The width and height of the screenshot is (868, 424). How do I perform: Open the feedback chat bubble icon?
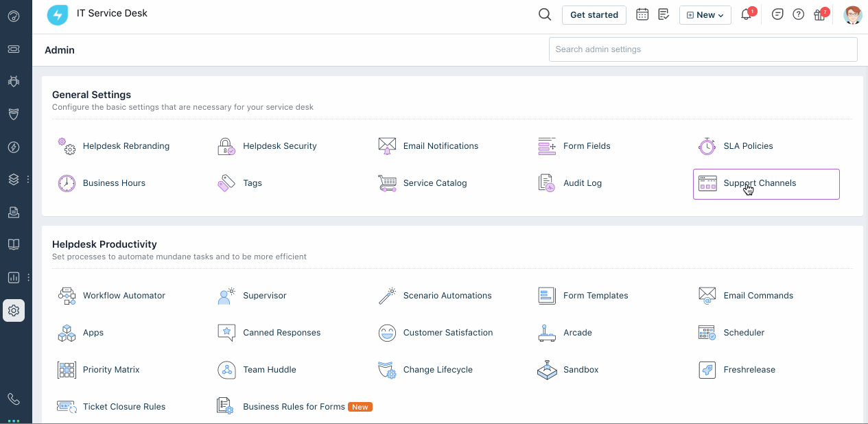777,14
